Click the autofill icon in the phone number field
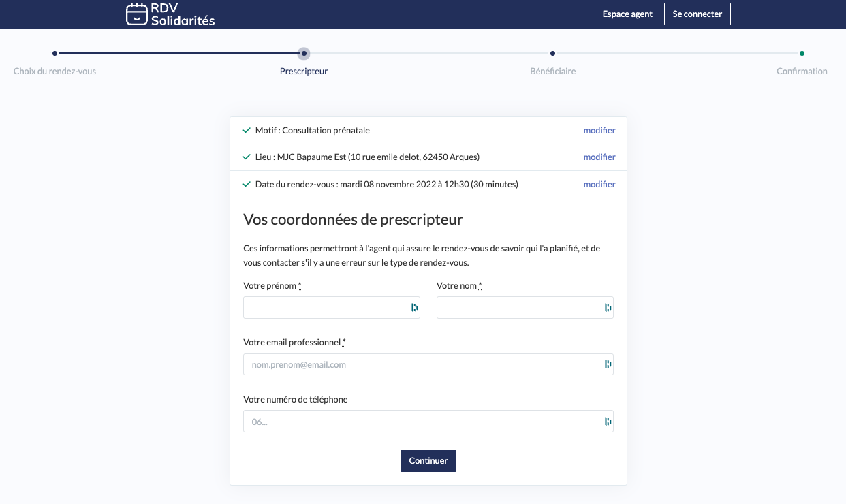Screen dimensions: 846x504 point(608,421)
